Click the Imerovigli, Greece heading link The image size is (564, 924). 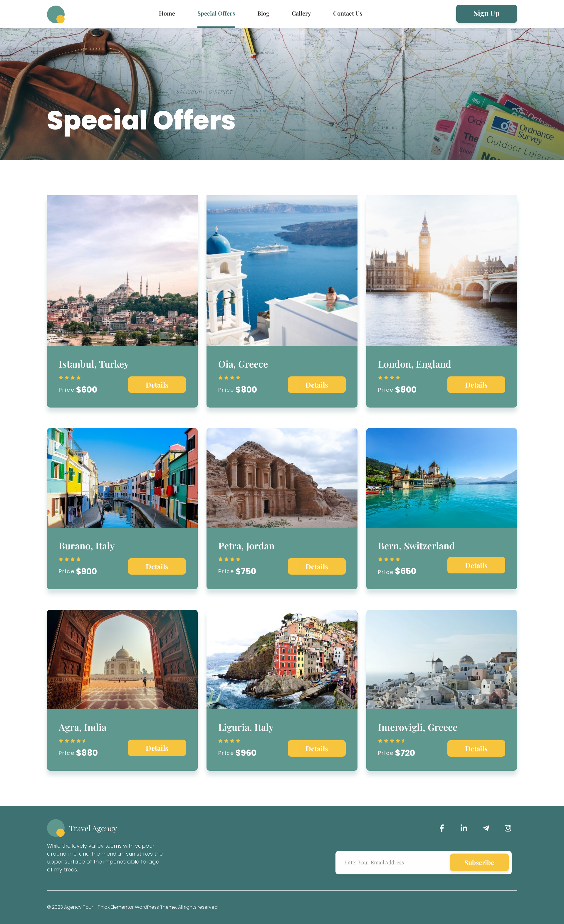click(417, 728)
